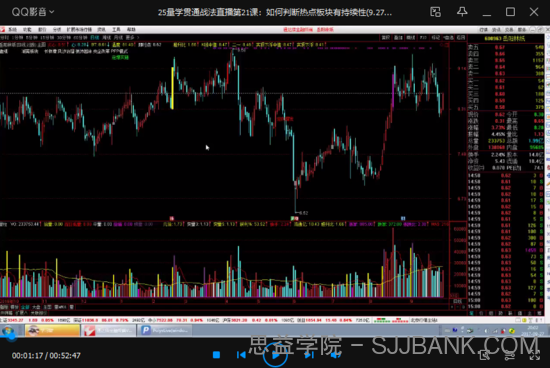Enter fullscreen with the expand icon
The height and width of the screenshot is (368, 550).
[x=535, y=355]
